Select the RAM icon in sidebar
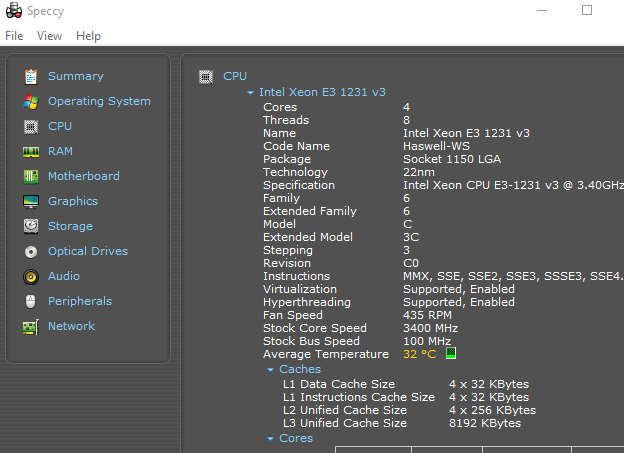The width and height of the screenshot is (624, 453). pyautogui.click(x=31, y=151)
